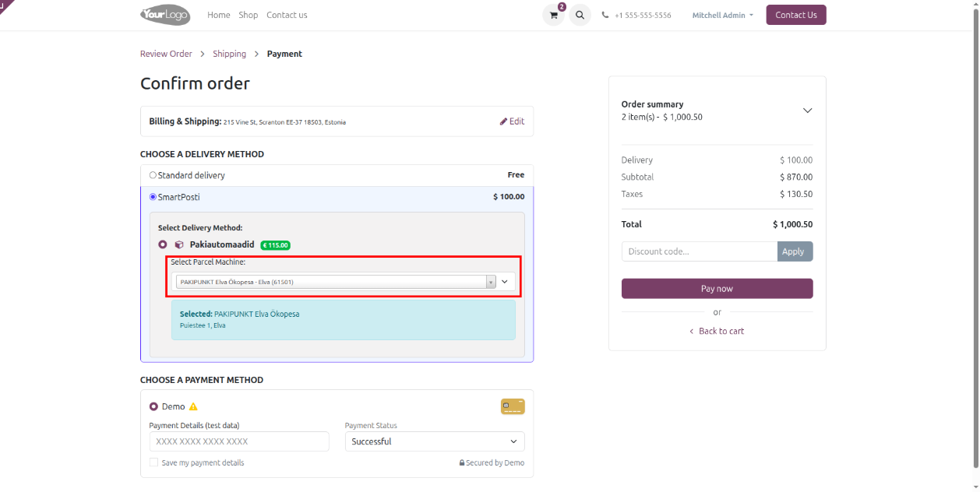The image size is (980, 492).
Task: Click the Pay now button
Action: [x=717, y=289]
